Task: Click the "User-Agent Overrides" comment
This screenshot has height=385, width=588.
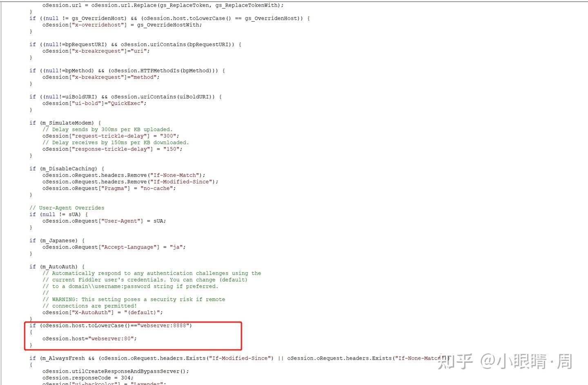Action: point(67,208)
